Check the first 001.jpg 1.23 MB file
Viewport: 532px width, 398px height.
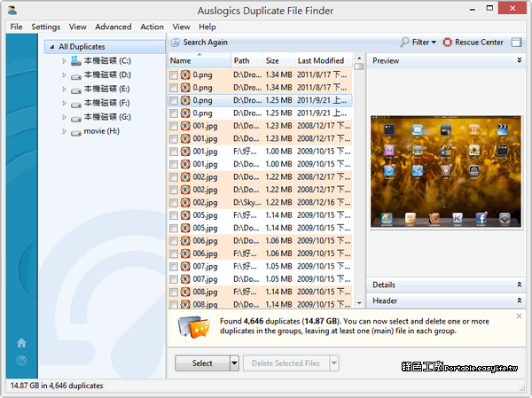tap(174, 126)
